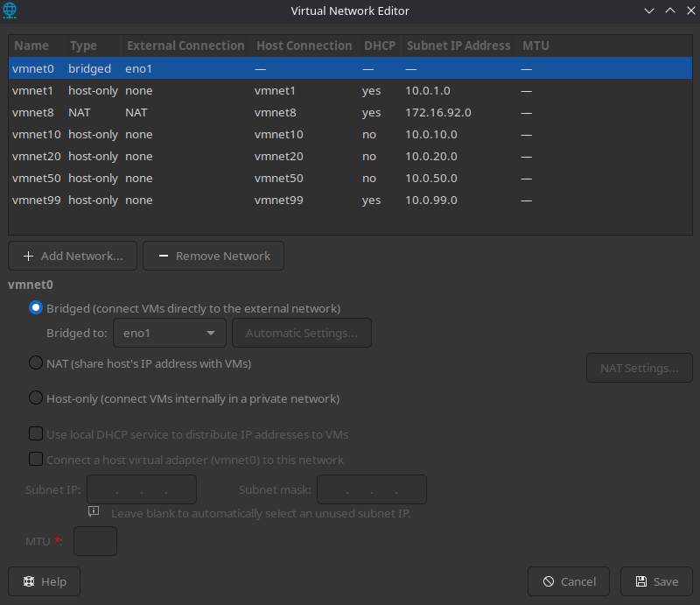The height and width of the screenshot is (605, 700).
Task: Click the icon on the Help button
Action: tap(29, 581)
